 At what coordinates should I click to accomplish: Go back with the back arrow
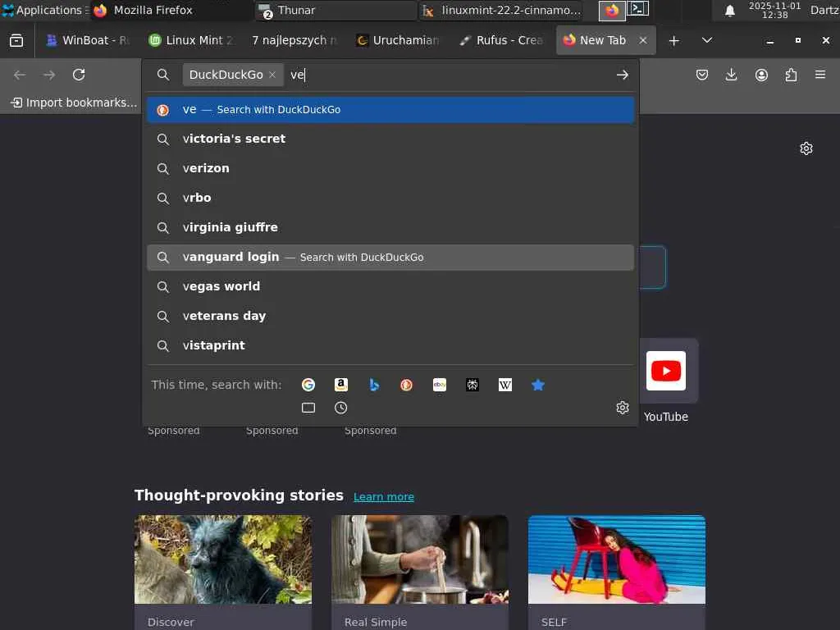tap(20, 75)
